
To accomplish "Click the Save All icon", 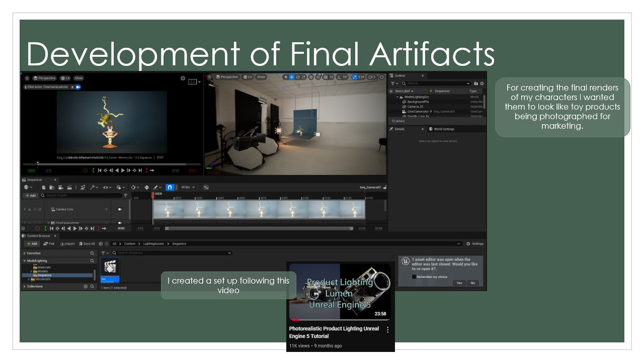I will tap(87, 244).
